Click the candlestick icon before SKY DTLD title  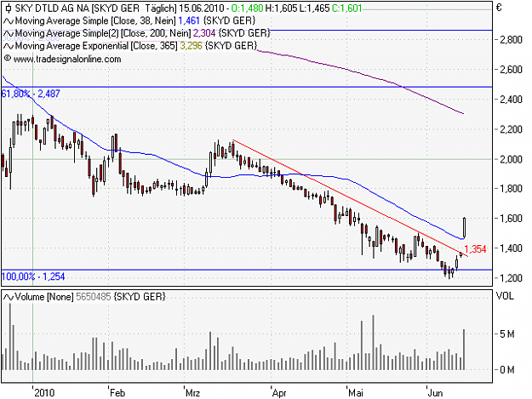(x=9, y=9)
